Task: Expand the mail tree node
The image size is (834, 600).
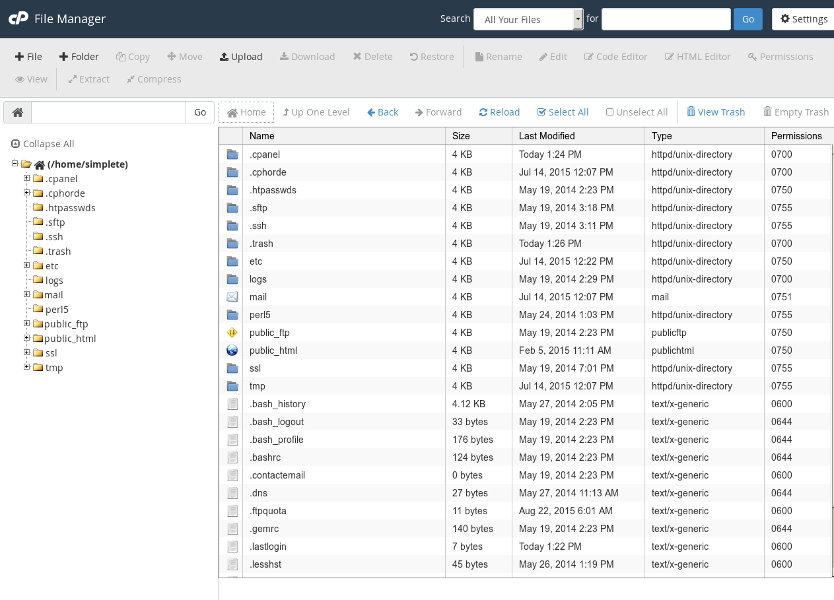Action: tap(27, 294)
